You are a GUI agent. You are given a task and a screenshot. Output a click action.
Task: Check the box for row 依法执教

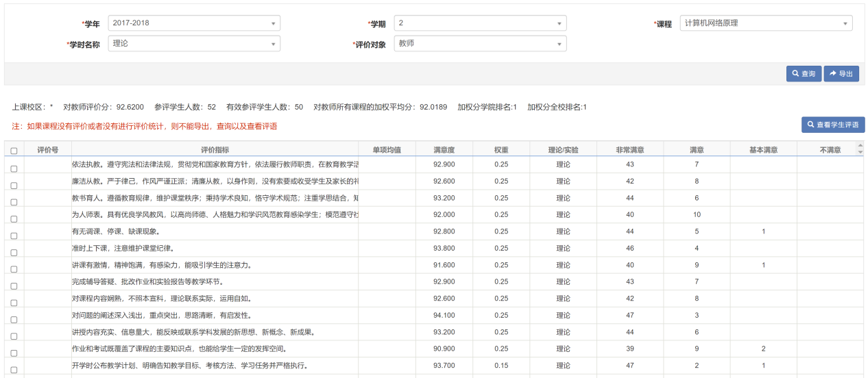pos(14,168)
